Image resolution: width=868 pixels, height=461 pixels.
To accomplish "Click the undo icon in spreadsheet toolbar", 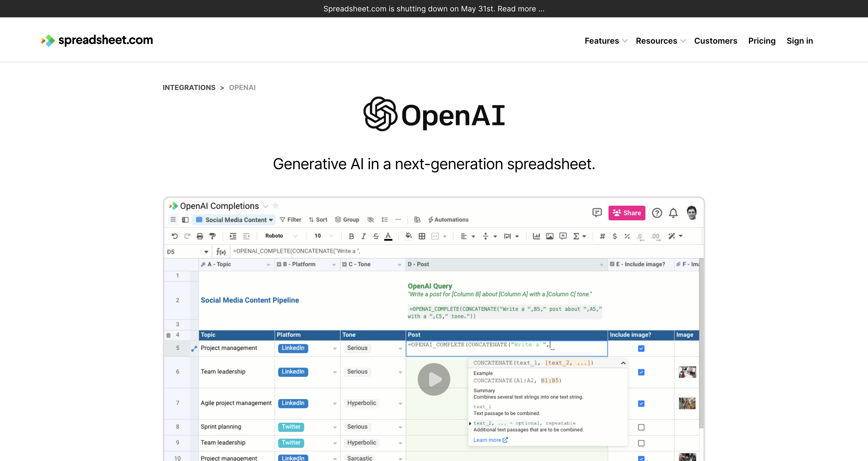I will pyautogui.click(x=174, y=236).
